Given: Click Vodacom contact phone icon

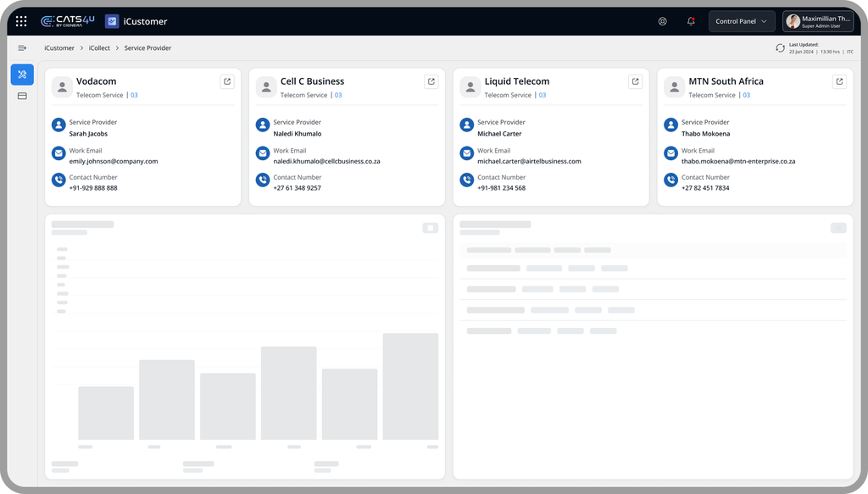Looking at the screenshot, I should click(58, 180).
